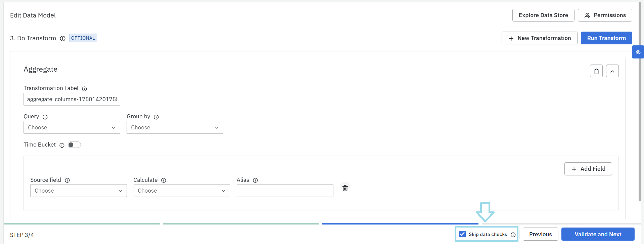
Task: Click info icon next to Group by
Action: 156,117
